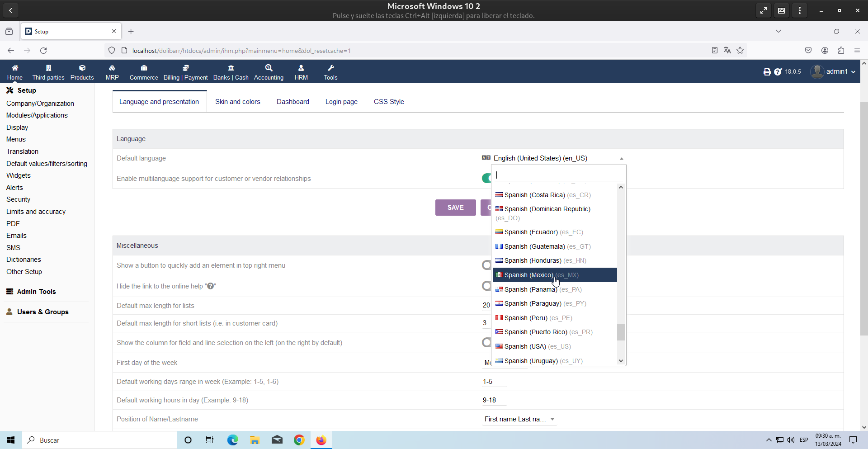Open the Third-parties module icon
Screen dimensions: 868x449
coord(48,68)
